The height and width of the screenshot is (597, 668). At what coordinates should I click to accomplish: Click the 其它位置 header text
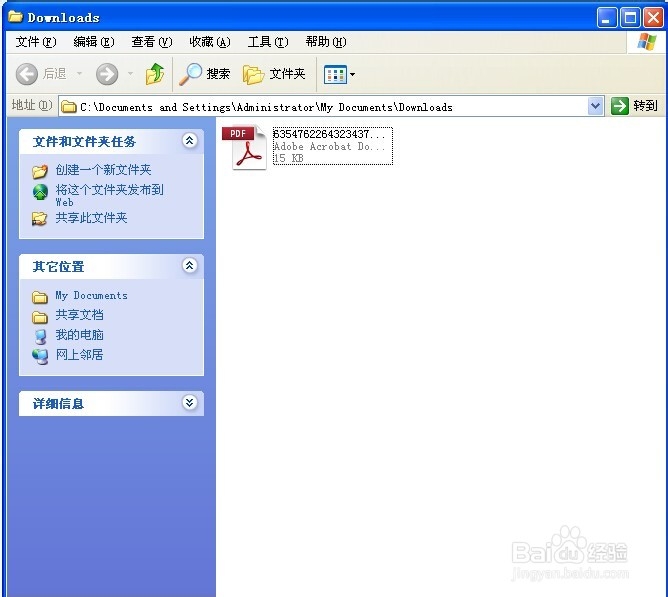coord(58,267)
